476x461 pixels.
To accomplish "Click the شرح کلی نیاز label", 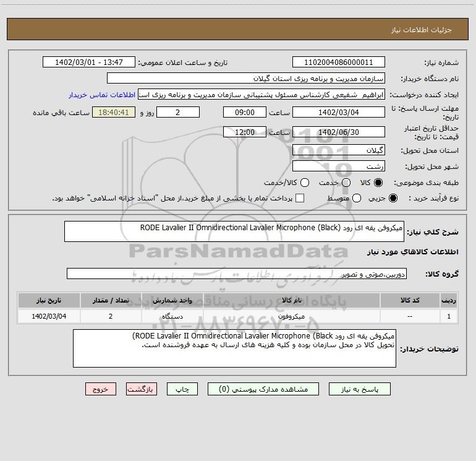I will click(433, 232).
